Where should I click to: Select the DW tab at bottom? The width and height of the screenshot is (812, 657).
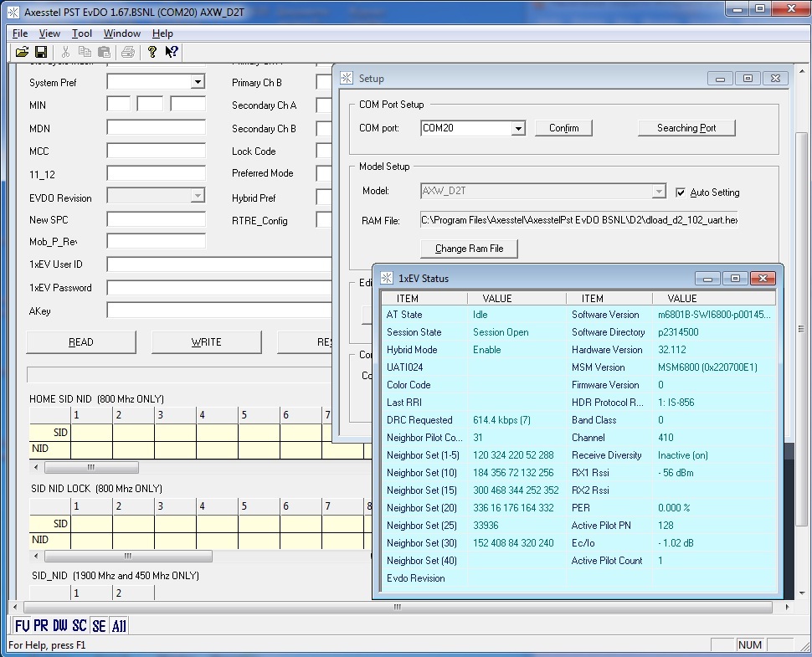coord(60,626)
